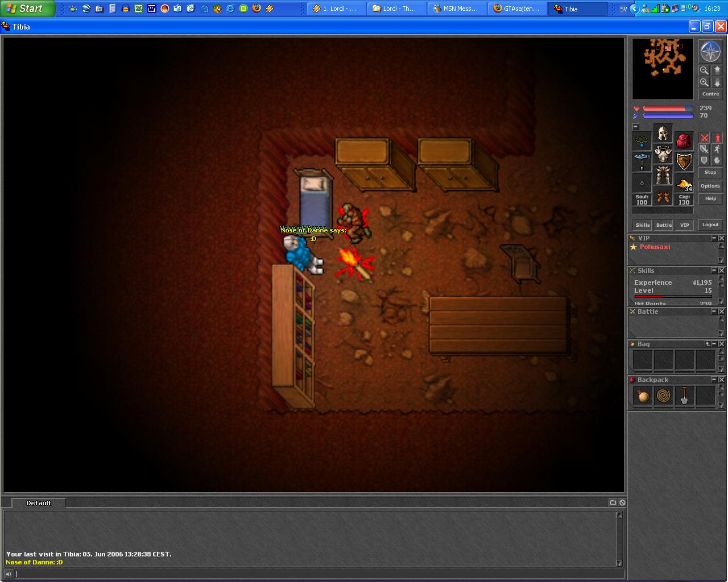Zoom in the minimap

pos(704,83)
